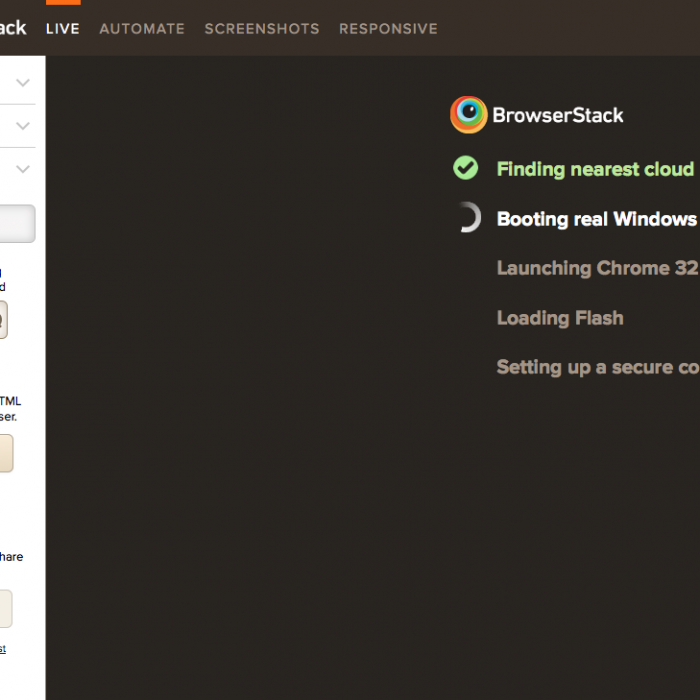Click the Finding nearest cloud step
This screenshot has height=700, width=700.
tap(595, 169)
